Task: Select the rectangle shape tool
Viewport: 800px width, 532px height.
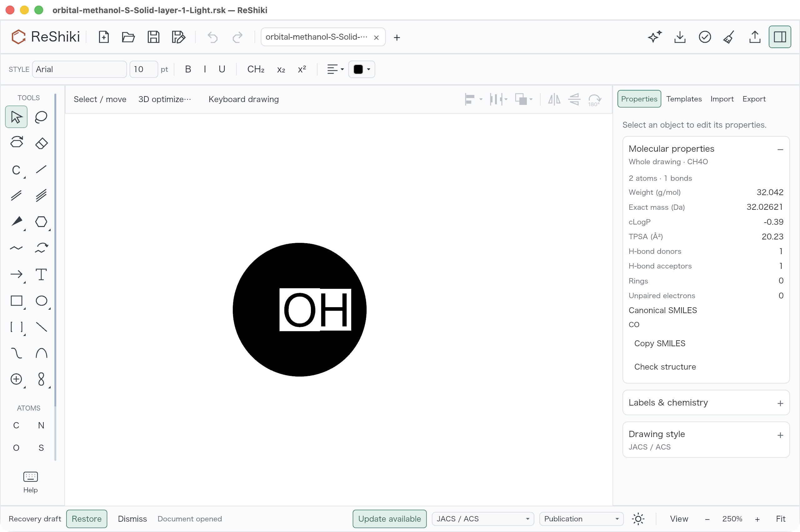Action: [16, 301]
